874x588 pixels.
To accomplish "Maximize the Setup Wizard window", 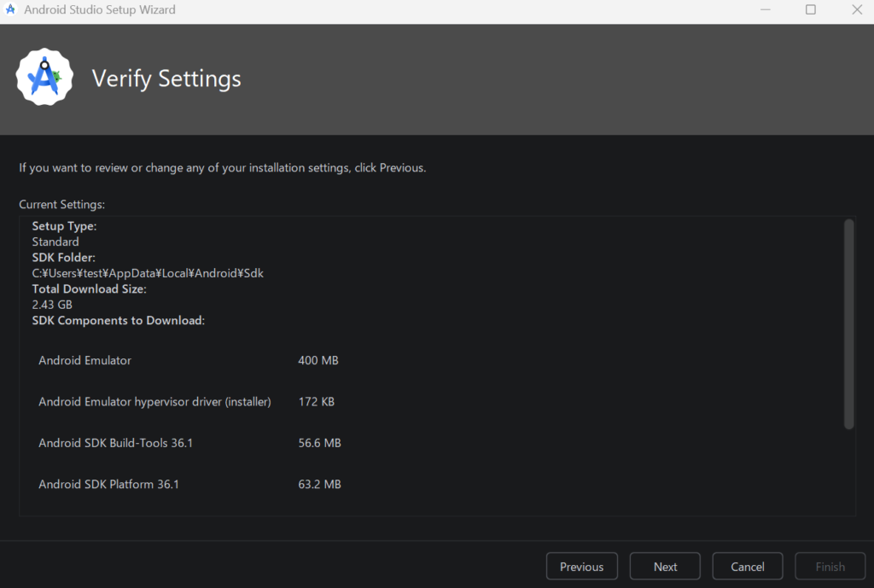I will (x=810, y=10).
